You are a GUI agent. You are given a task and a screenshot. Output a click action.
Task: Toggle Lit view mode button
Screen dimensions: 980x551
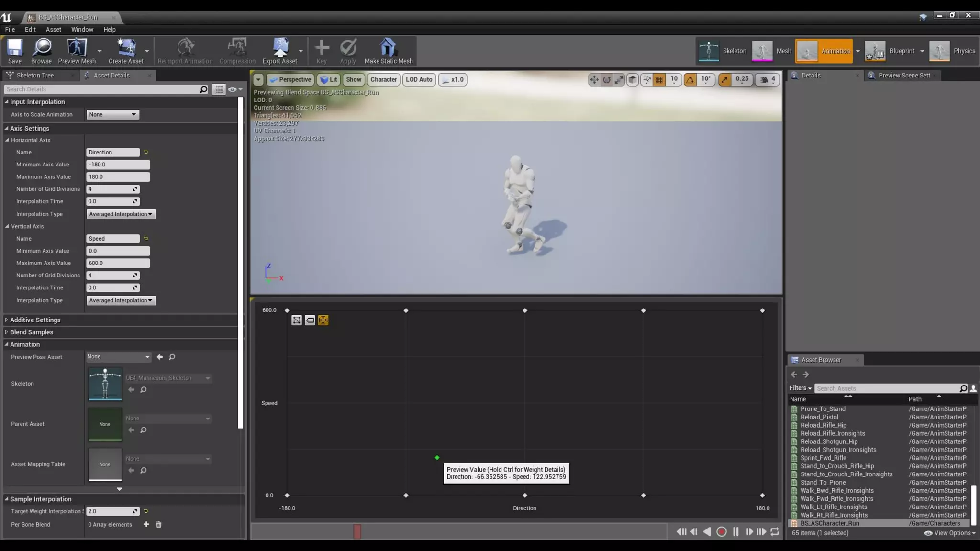click(329, 79)
